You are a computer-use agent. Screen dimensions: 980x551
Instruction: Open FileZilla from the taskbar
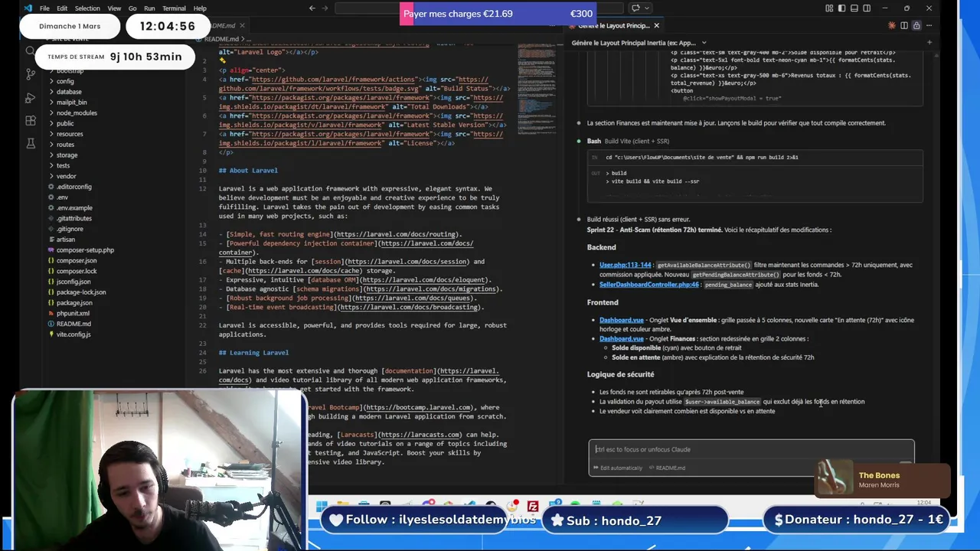click(533, 505)
